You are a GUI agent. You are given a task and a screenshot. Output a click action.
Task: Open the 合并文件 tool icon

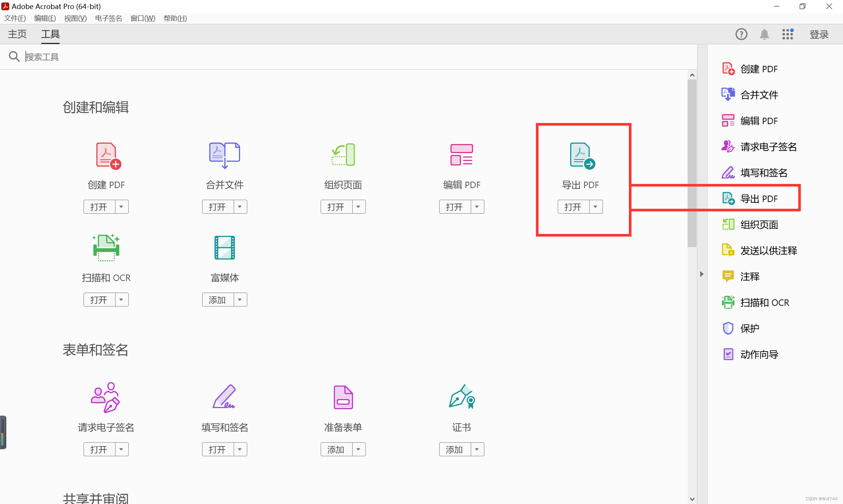(224, 155)
